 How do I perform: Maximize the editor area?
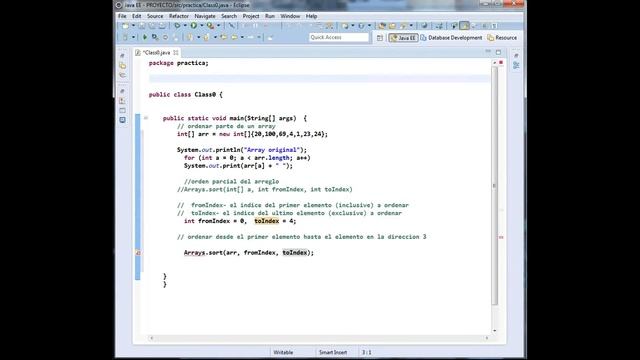pyautogui.click(x=498, y=52)
